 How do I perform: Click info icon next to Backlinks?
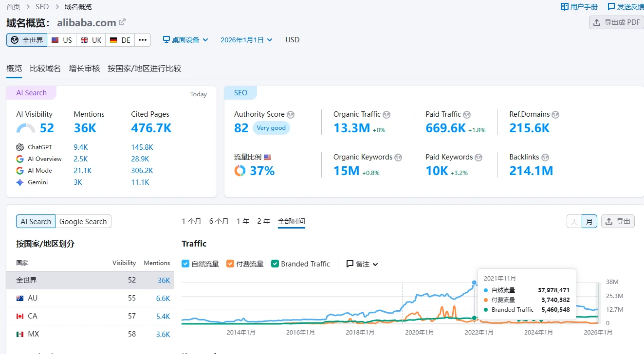(545, 158)
